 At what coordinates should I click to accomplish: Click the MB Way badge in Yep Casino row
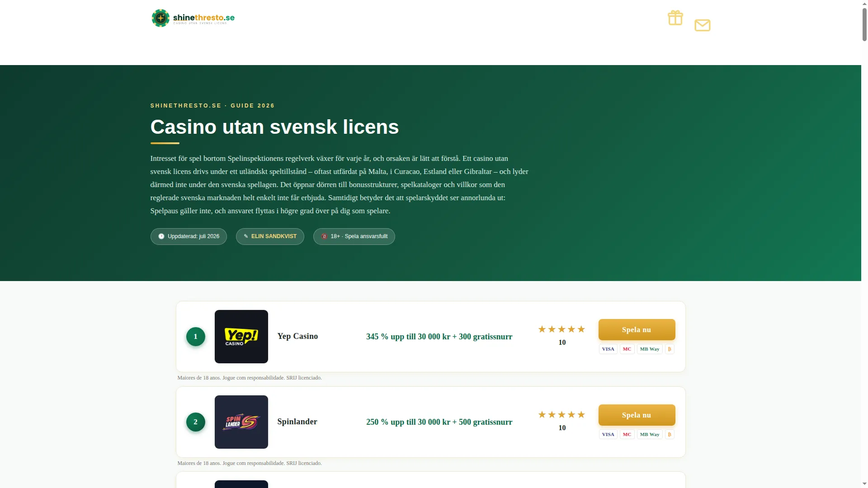pyautogui.click(x=650, y=349)
